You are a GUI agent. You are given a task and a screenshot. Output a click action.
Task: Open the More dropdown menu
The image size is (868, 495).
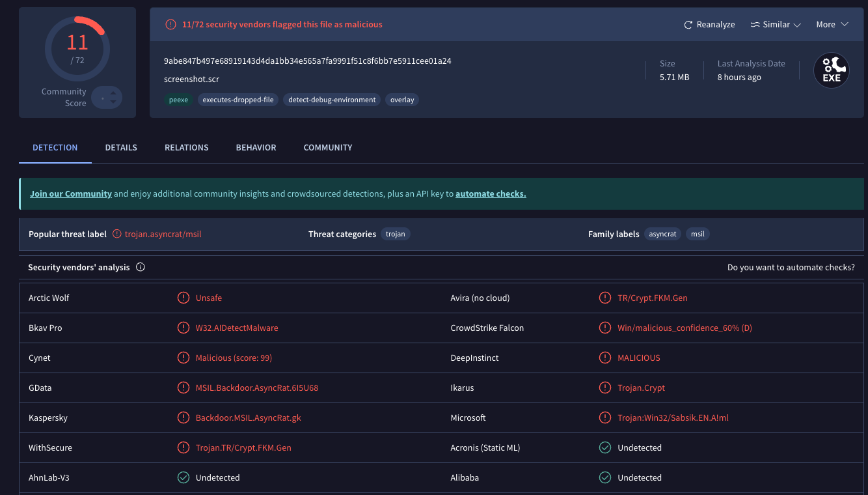832,25
